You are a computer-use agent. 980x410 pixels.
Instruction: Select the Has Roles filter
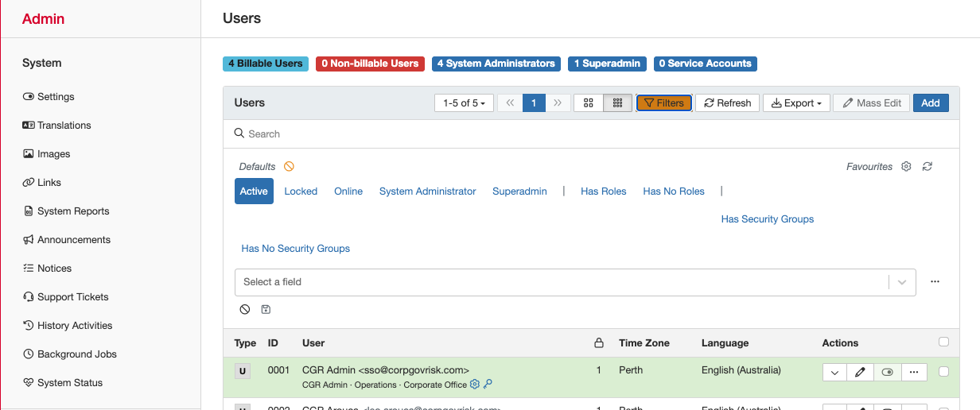pos(604,191)
